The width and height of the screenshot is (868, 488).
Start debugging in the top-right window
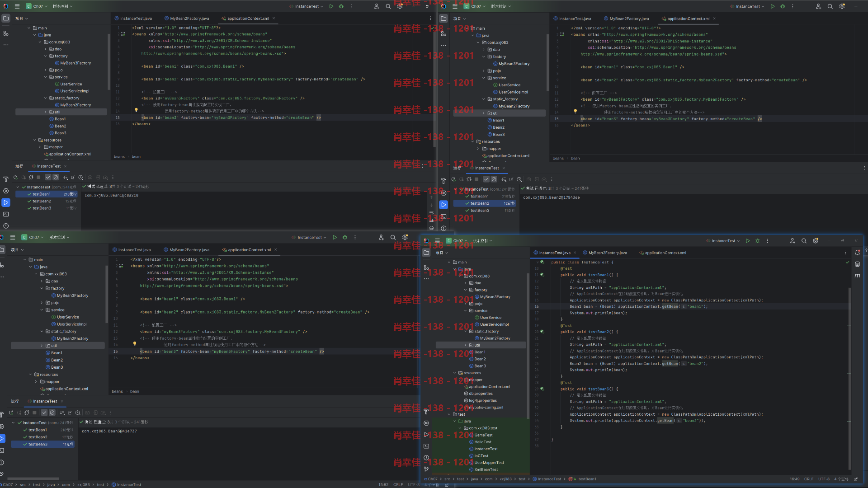pos(783,6)
